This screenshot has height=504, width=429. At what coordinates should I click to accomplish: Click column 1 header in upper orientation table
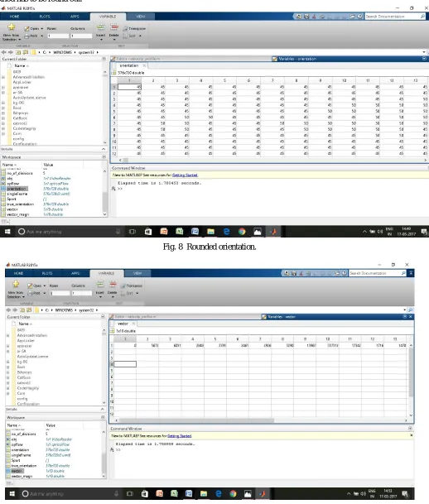[129, 80]
